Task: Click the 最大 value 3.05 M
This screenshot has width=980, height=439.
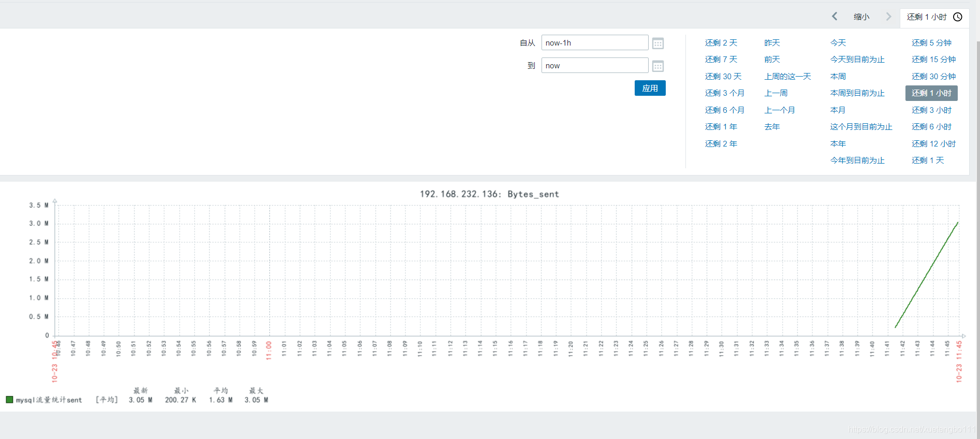Action: 256,400
